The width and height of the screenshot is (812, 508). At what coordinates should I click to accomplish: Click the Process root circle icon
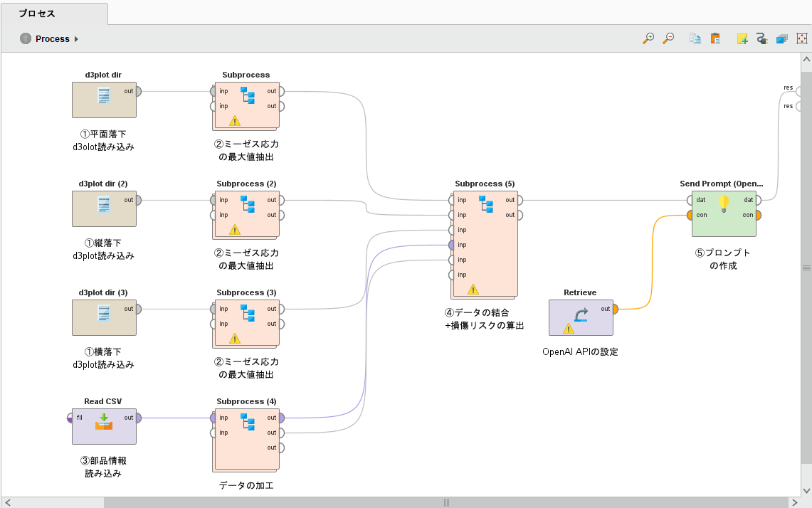26,38
